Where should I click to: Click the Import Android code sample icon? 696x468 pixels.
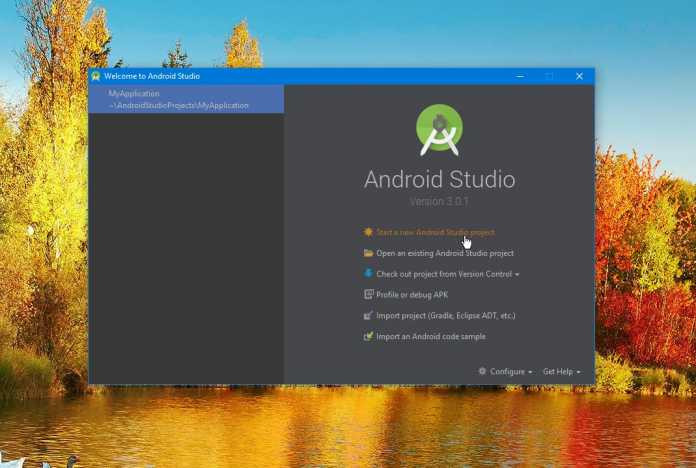[368, 336]
